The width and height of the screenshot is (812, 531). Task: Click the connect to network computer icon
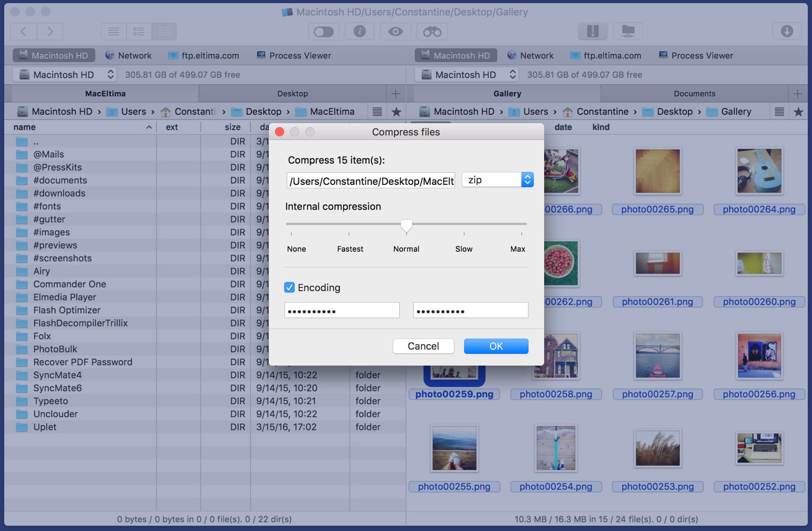tap(628, 32)
